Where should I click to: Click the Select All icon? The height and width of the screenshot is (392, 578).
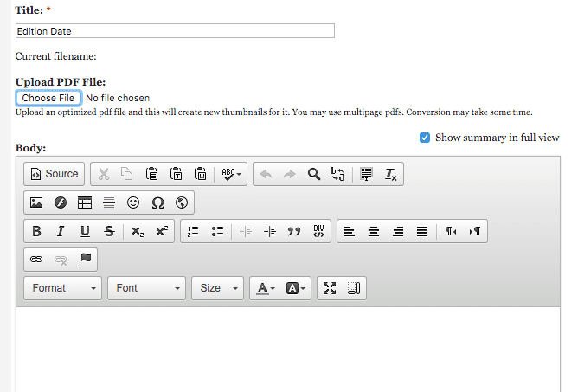pyautogui.click(x=366, y=174)
